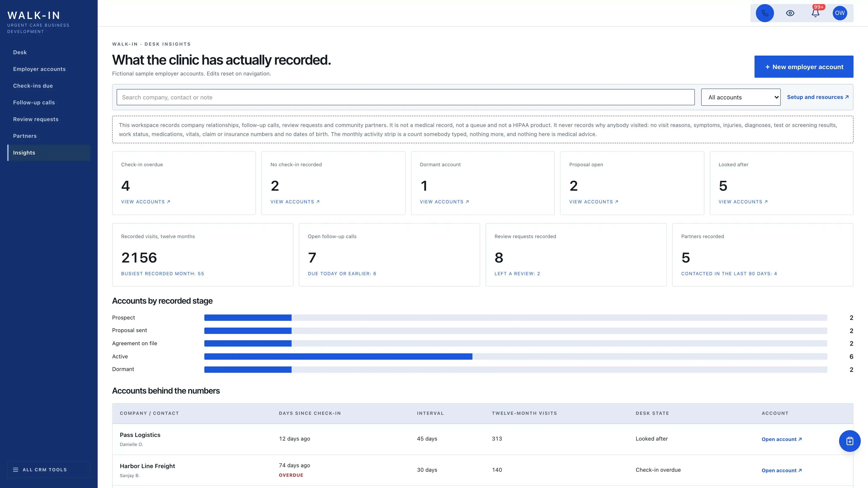The height and width of the screenshot is (488, 868).
Task: View accounts for Proposal open card
Action: [x=594, y=202]
